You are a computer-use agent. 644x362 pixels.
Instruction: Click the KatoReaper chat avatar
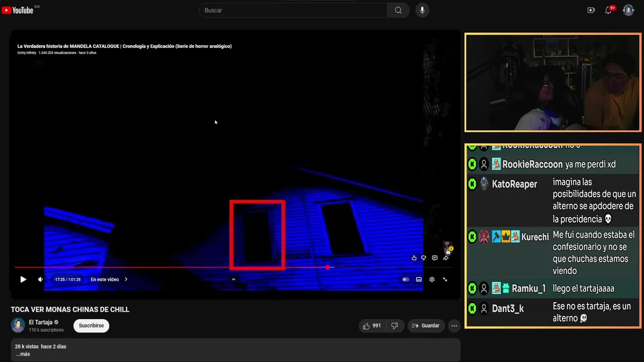(484, 184)
